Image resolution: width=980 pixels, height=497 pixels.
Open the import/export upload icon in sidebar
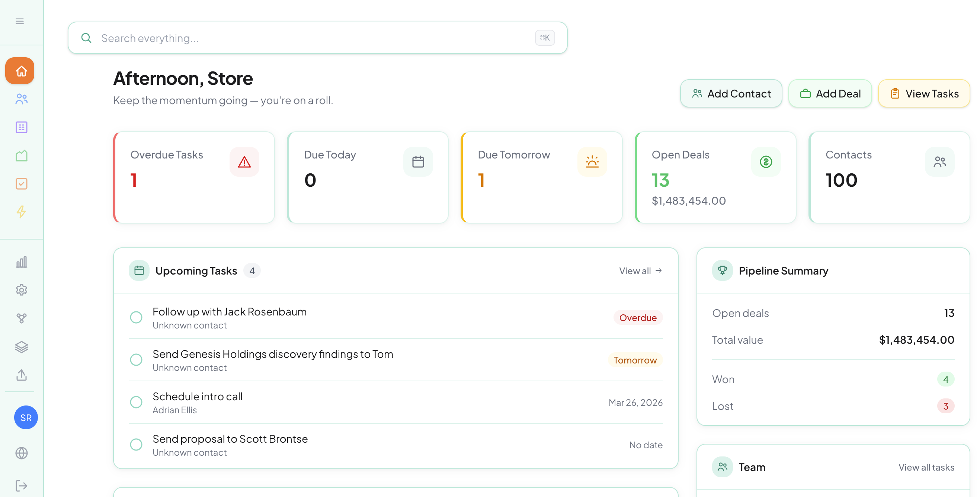tap(21, 375)
